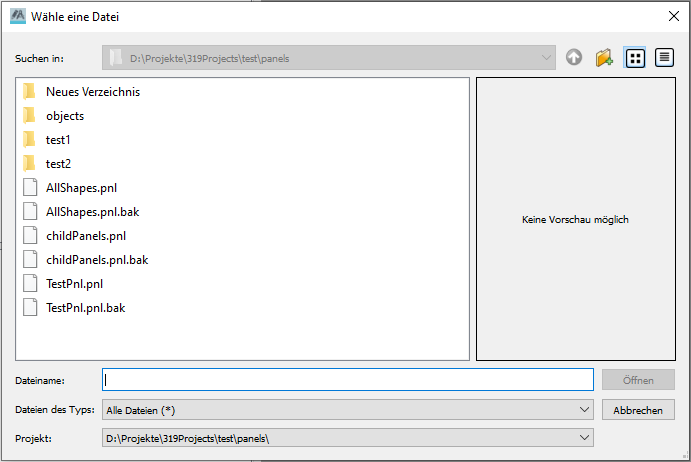Click the file icon of childPanels.pnl.bak
The image size is (691, 462).
pos(30,260)
